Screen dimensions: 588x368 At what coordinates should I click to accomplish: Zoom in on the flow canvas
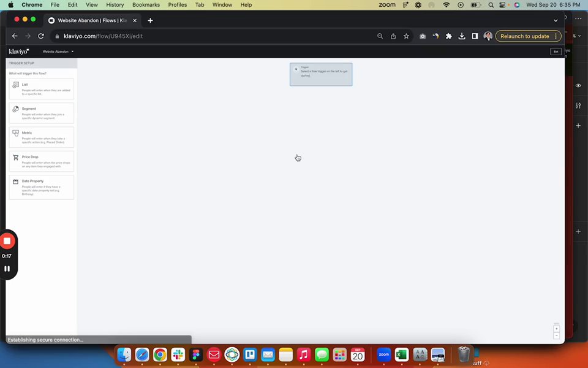(x=557, y=329)
